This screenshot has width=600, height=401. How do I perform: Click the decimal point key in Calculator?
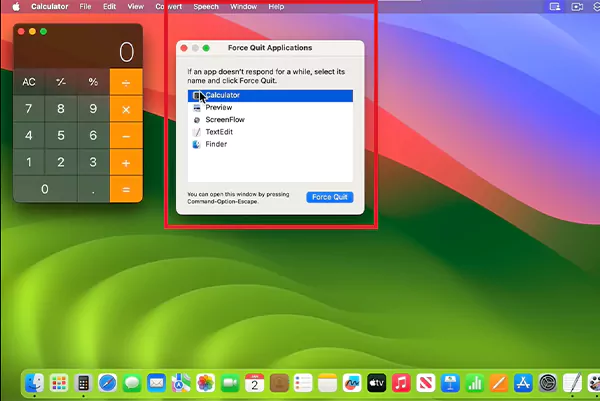[93, 189]
